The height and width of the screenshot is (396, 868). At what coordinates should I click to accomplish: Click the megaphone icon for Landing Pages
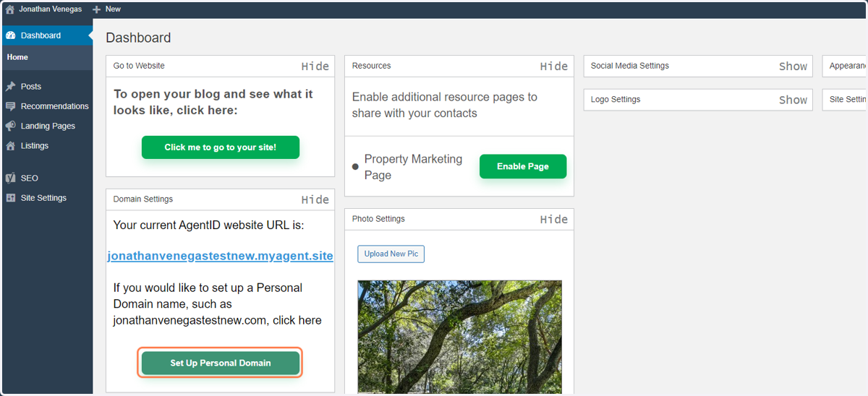[x=10, y=126]
